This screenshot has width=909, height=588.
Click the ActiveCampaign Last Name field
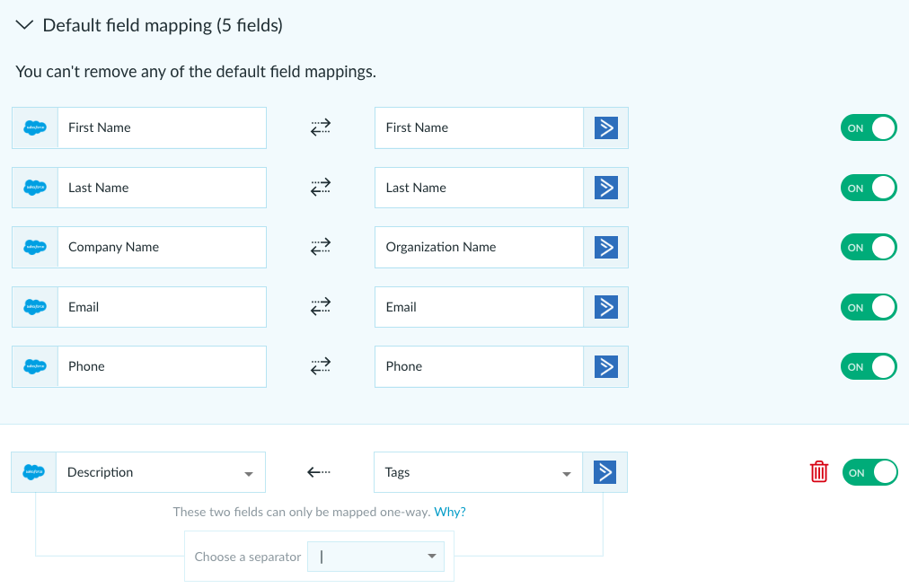click(x=479, y=188)
